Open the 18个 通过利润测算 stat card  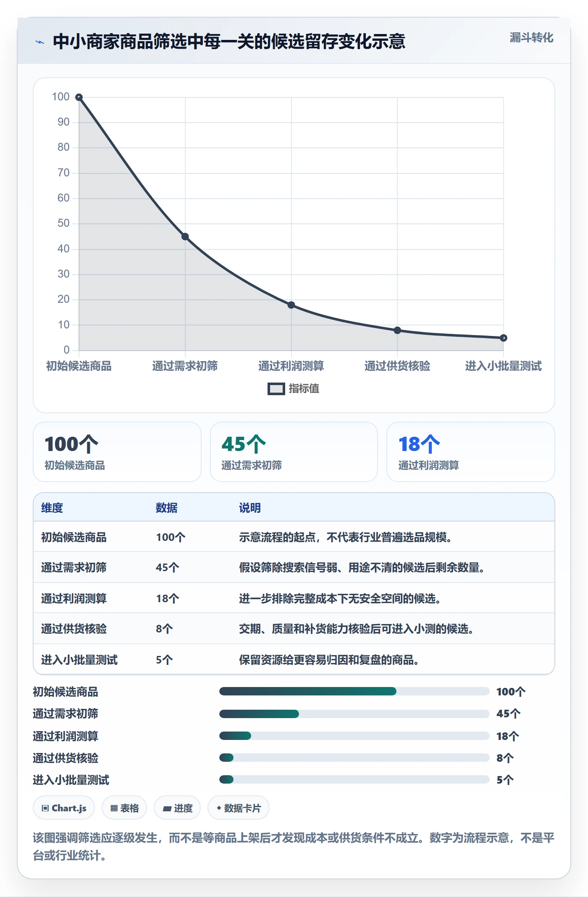(x=471, y=452)
